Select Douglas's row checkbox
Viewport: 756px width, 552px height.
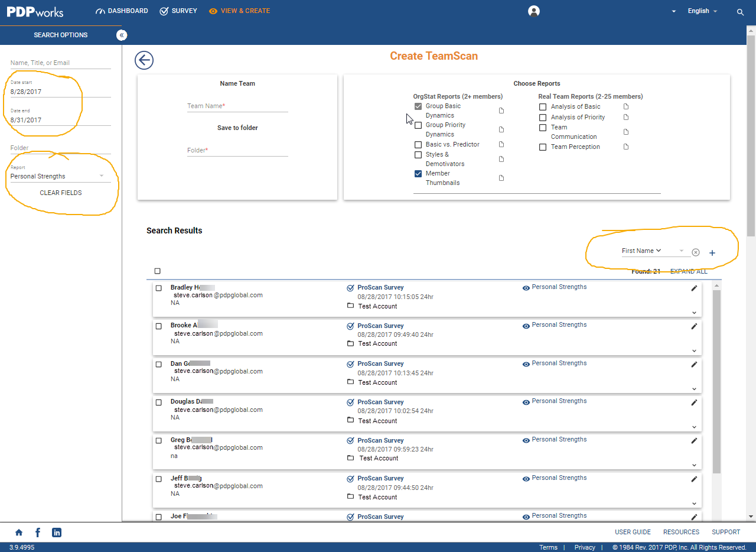tap(158, 402)
